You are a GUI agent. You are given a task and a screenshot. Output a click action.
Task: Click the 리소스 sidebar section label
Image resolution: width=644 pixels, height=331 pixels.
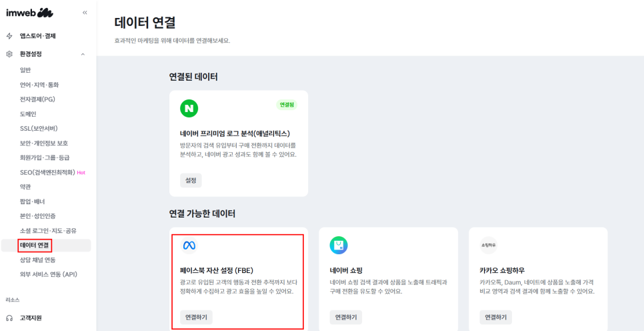click(x=13, y=300)
